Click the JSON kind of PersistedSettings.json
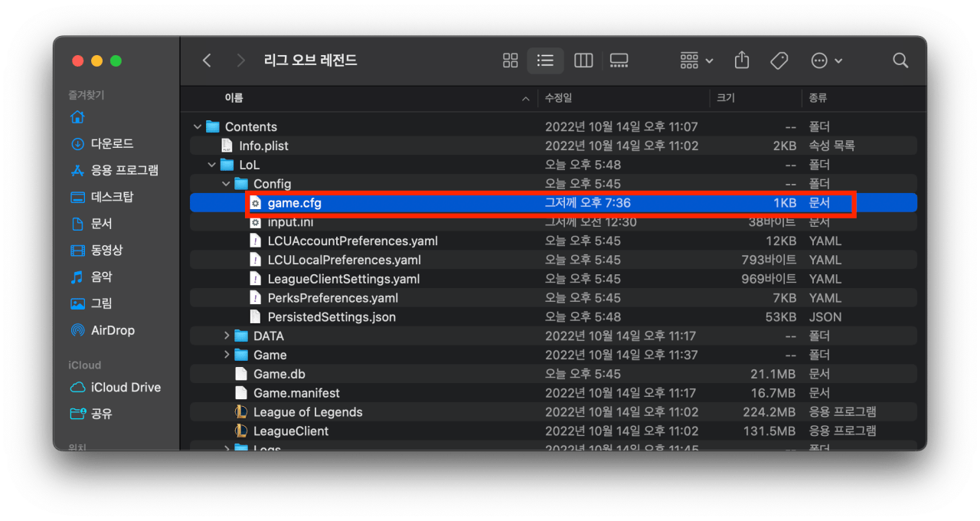 pyautogui.click(x=825, y=316)
